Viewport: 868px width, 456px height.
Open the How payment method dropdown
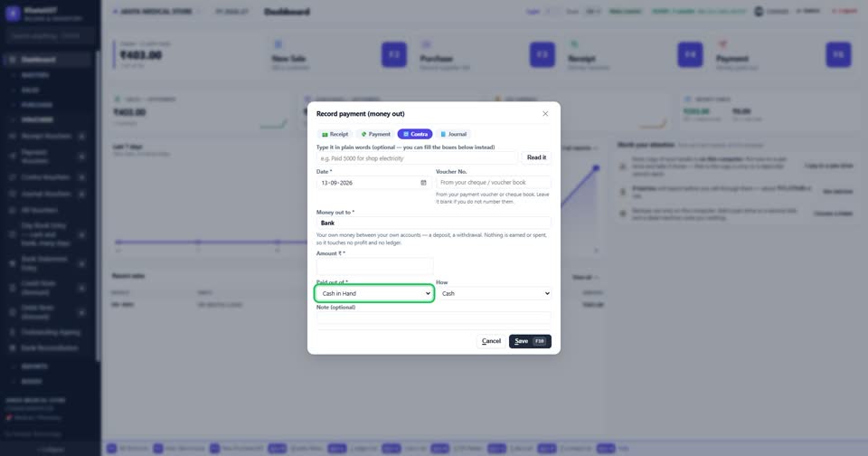pyautogui.click(x=494, y=293)
